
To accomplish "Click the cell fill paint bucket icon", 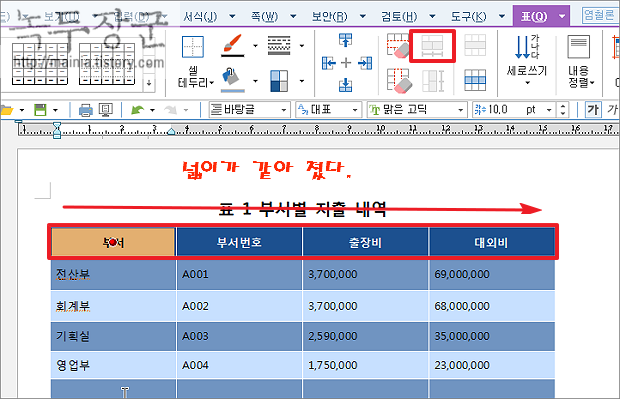I will [x=232, y=81].
